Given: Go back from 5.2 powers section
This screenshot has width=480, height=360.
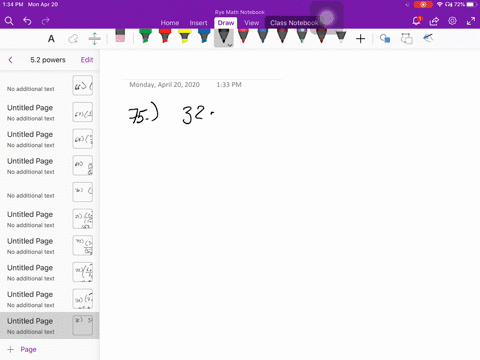Looking at the screenshot, I should pos(10,60).
